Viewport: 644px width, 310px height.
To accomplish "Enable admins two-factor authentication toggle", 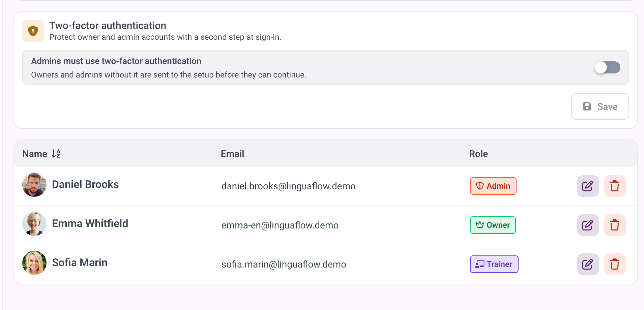I will [x=607, y=67].
